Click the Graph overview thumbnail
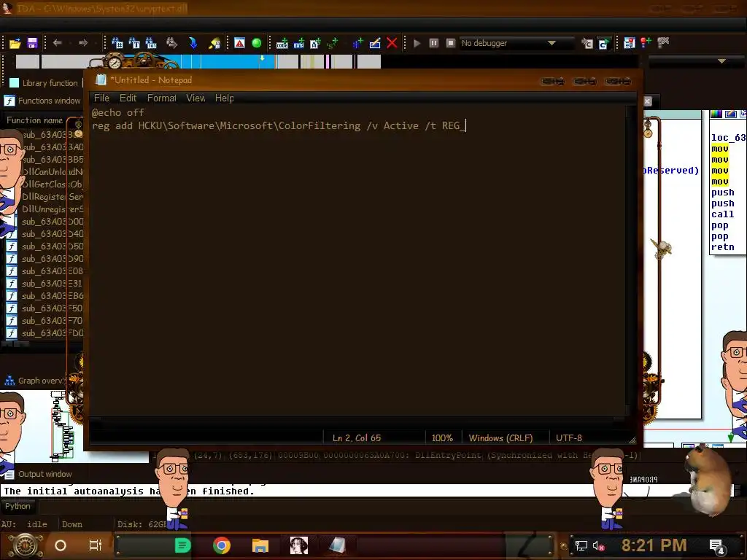This screenshot has width=747, height=560. click(x=62, y=425)
